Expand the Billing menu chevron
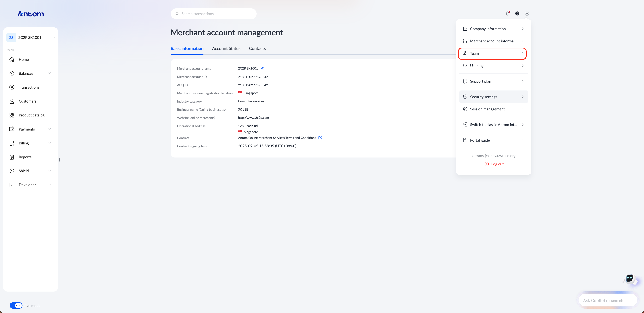The height and width of the screenshot is (313, 644). click(x=49, y=143)
